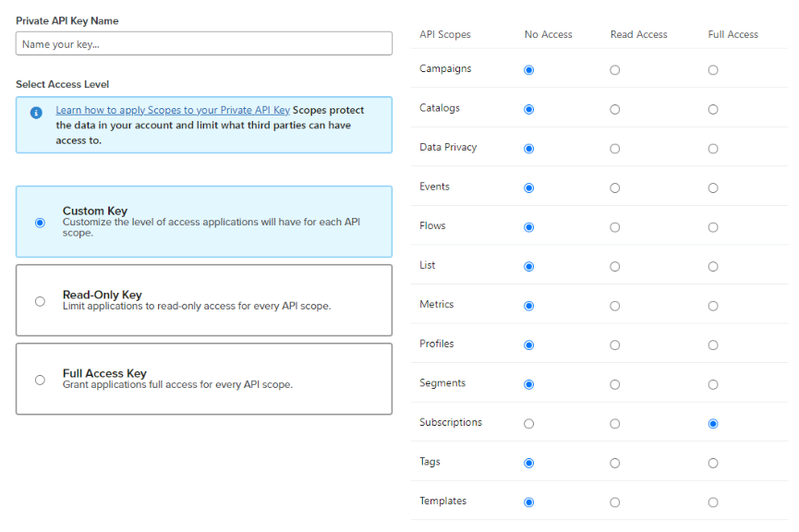Select the Read-Only Key option
Image resolution: width=799 pixels, height=532 pixels.
(x=40, y=301)
